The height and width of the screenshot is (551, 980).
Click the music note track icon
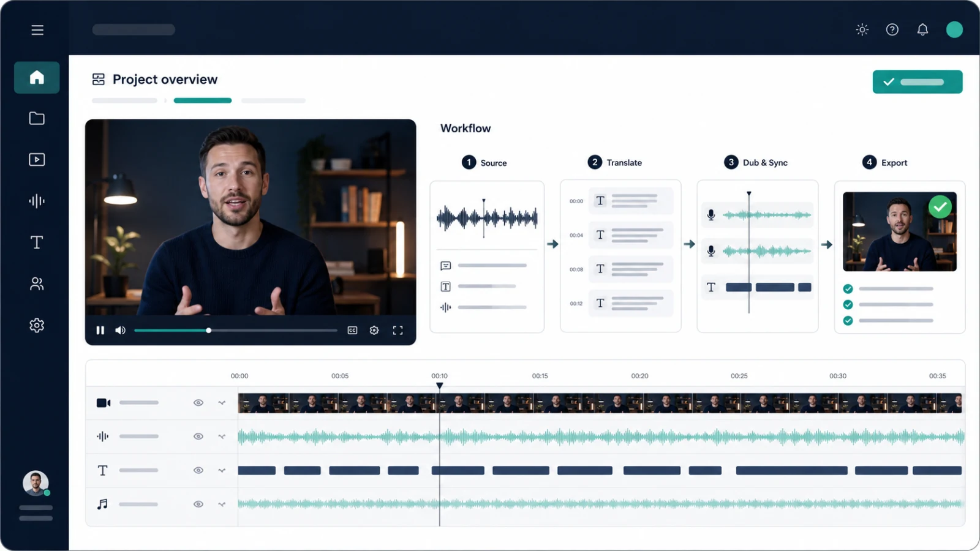pyautogui.click(x=103, y=504)
